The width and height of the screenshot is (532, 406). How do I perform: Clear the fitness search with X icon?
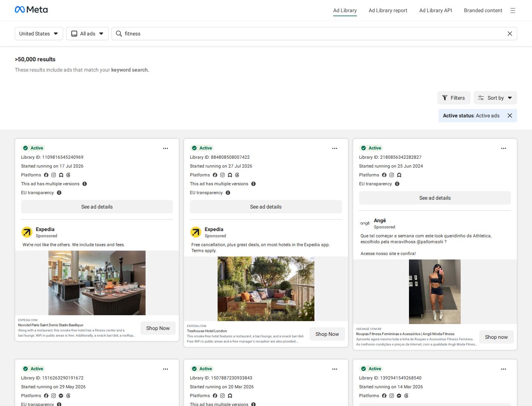(510, 34)
